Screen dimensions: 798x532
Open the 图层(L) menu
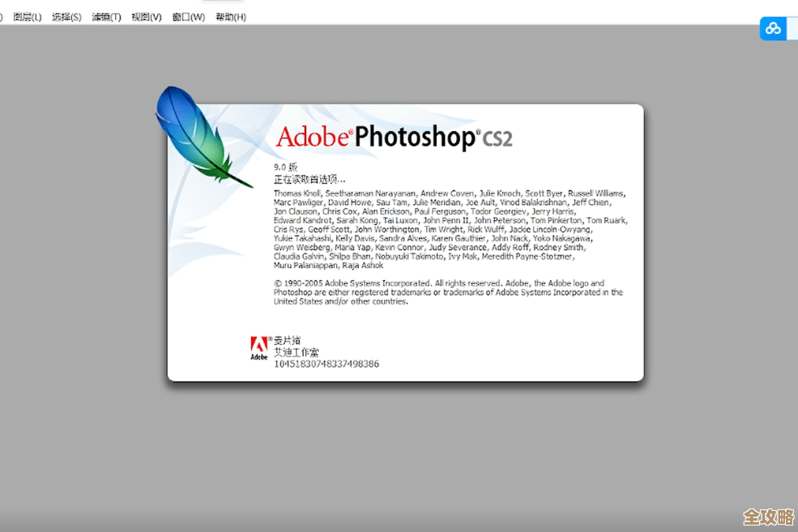point(27,16)
